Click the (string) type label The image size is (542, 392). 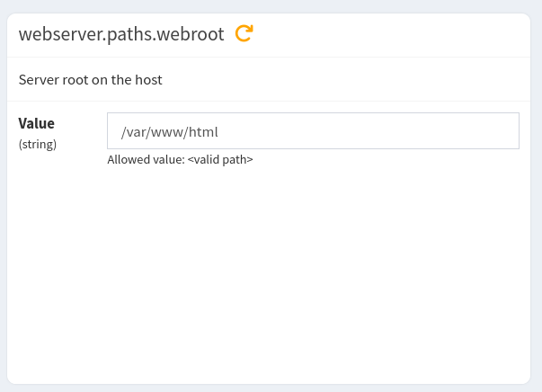(38, 144)
